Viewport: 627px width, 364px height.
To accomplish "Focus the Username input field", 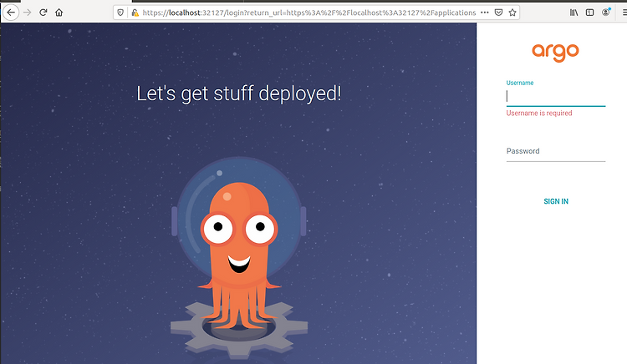I will pos(556,97).
